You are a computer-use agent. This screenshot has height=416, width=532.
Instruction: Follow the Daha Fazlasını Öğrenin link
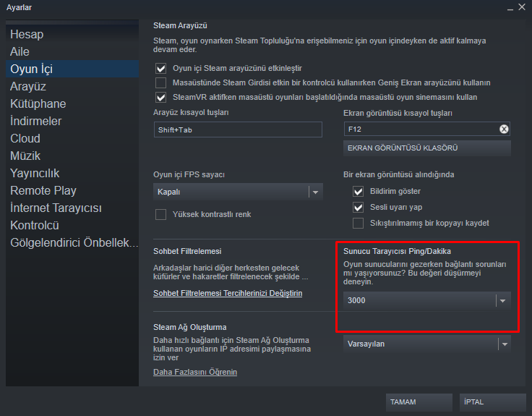click(x=195, y=372)
